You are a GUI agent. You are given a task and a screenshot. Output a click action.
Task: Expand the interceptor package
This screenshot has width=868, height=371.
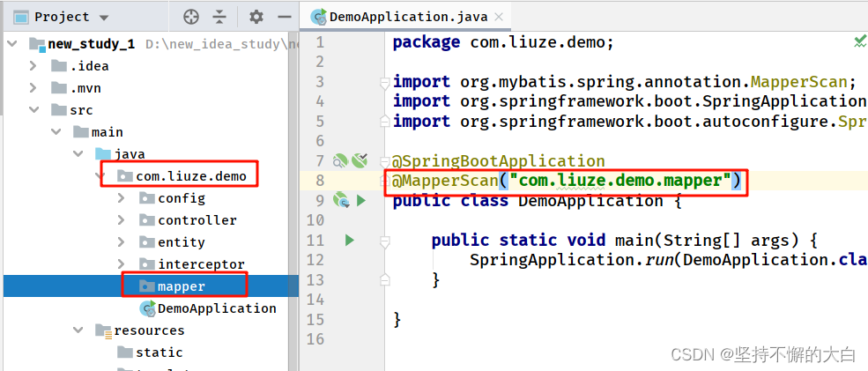point(122,264)
